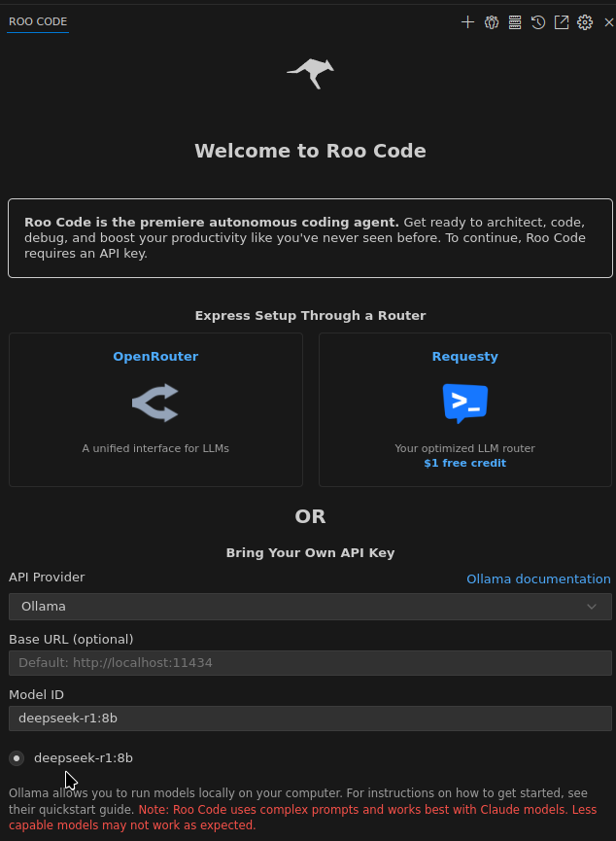This screenshot has width=616, height=841.
Task: Click the Roo Code kangaroo logo
Action: tap(310, 74)
